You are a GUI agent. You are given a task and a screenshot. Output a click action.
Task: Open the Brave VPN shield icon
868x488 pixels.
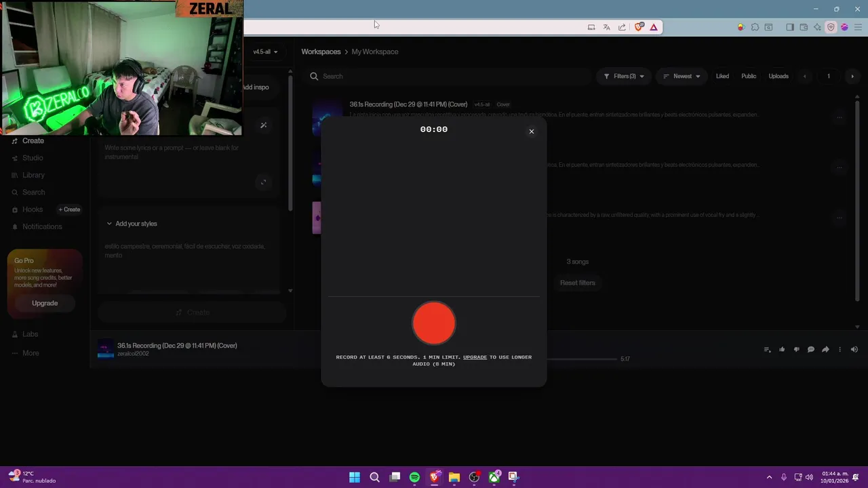(831, 27)
